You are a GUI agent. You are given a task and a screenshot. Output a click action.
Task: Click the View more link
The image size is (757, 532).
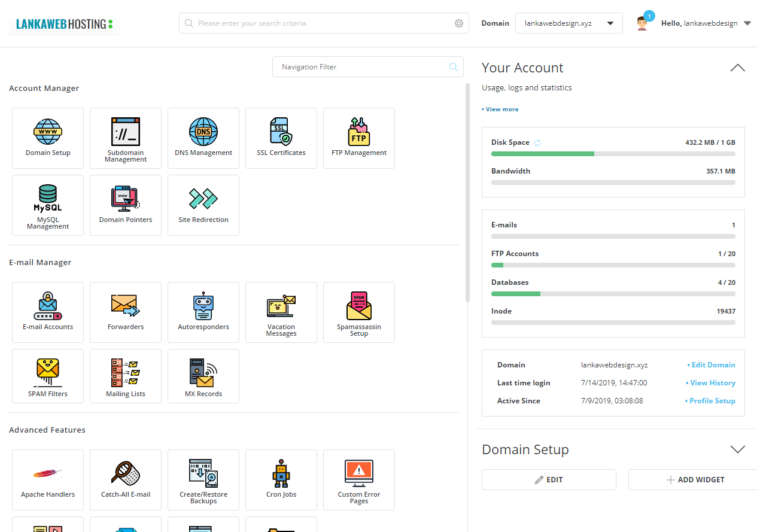pyautogui.click(x=500, y=110)
